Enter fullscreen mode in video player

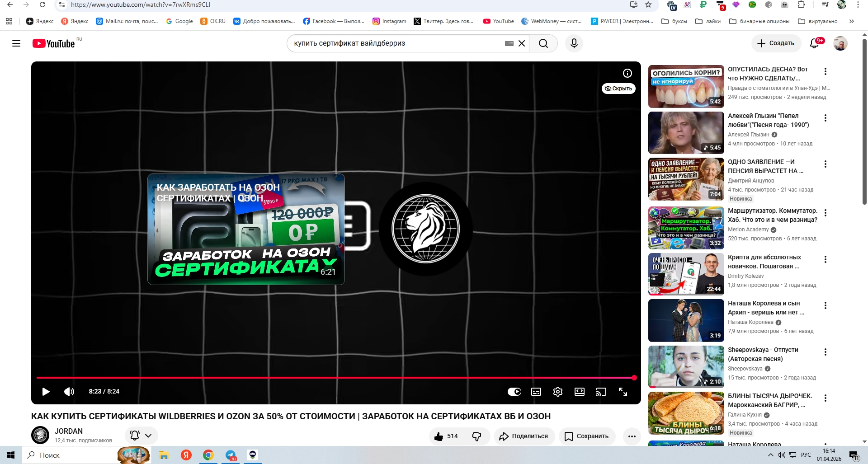[623, 392]
